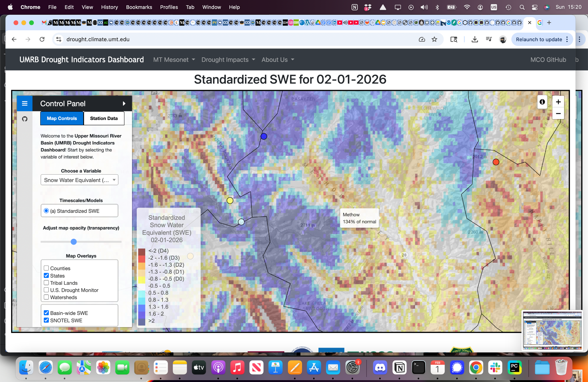Open the MCO GitHub link

(548, 60)
